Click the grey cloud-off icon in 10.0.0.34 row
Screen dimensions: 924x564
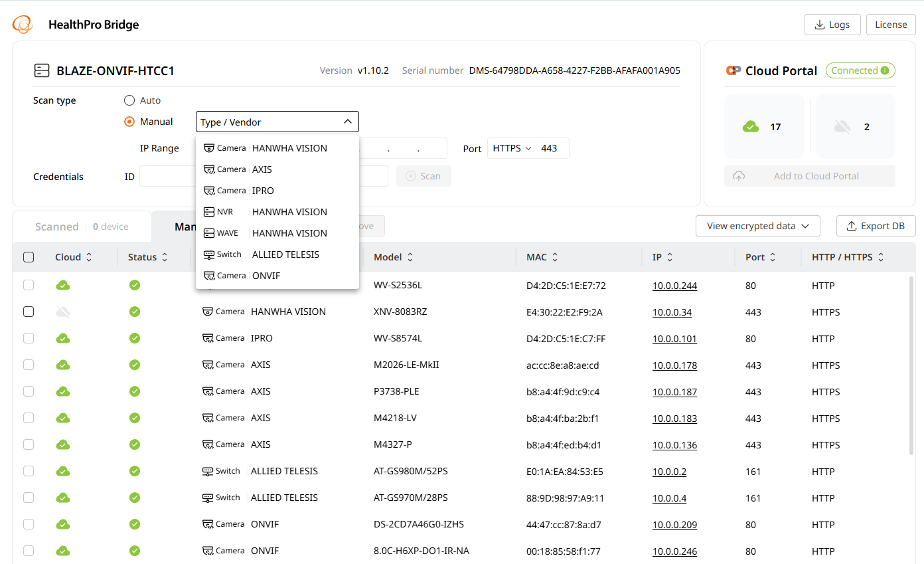point(63,312)
